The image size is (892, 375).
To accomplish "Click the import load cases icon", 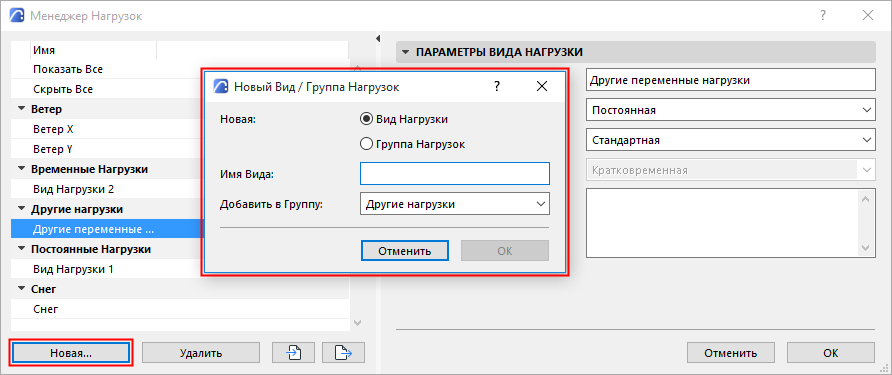I will (x=294, y=353).
